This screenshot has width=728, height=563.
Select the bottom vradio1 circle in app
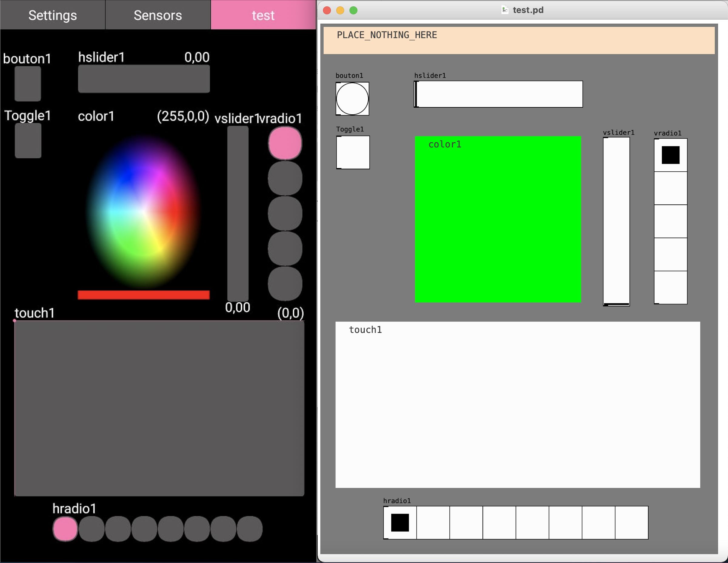(x=285, y=284)
